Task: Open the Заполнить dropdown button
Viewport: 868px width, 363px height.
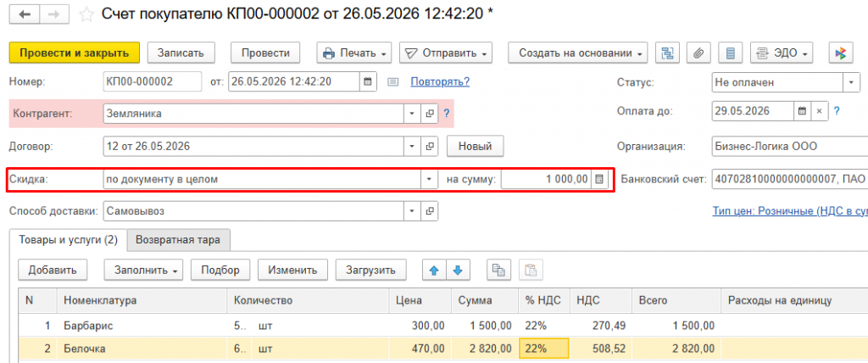Action: click(x=144, y=270)
